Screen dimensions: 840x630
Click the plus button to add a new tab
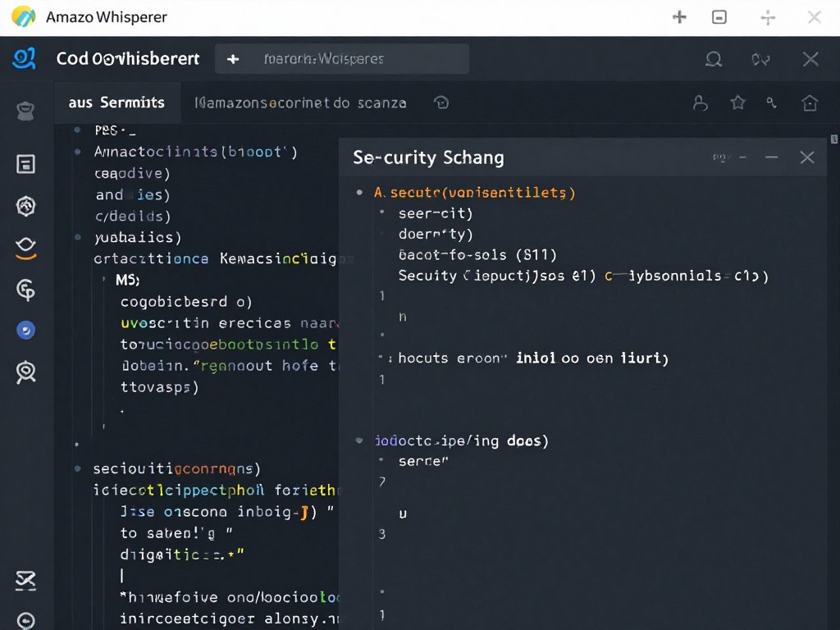233,58
